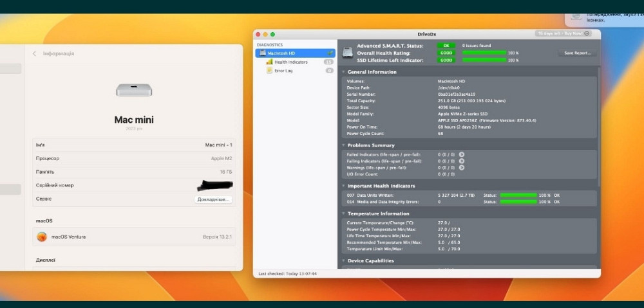
Task: Click the 68 hours Power On Time value
Action: click(x=464, y=127)
